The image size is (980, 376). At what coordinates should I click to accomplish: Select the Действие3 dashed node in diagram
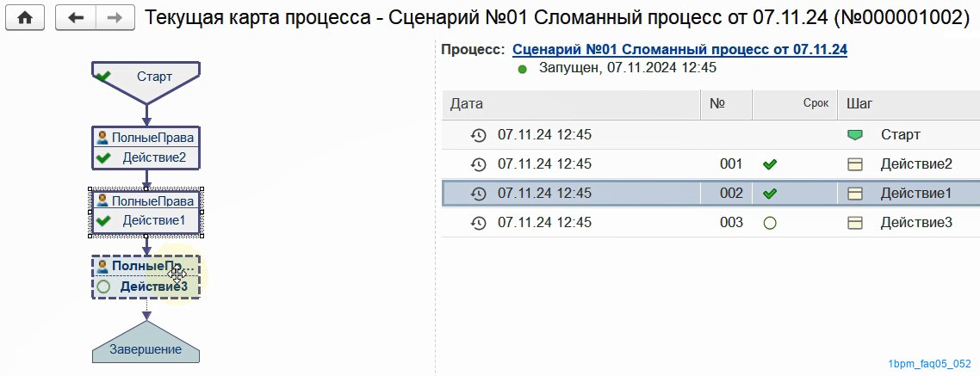[x=146, y=277]
